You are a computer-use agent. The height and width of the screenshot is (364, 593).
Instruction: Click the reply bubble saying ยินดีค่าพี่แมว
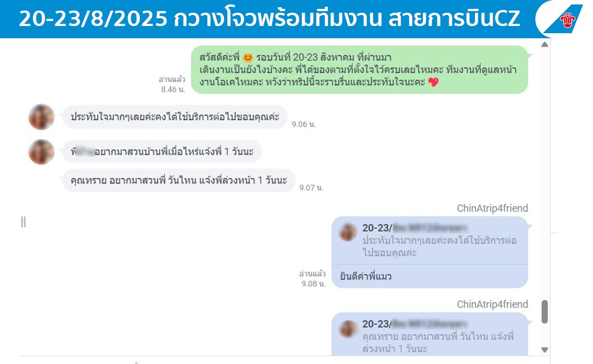[x=430, y=276]
